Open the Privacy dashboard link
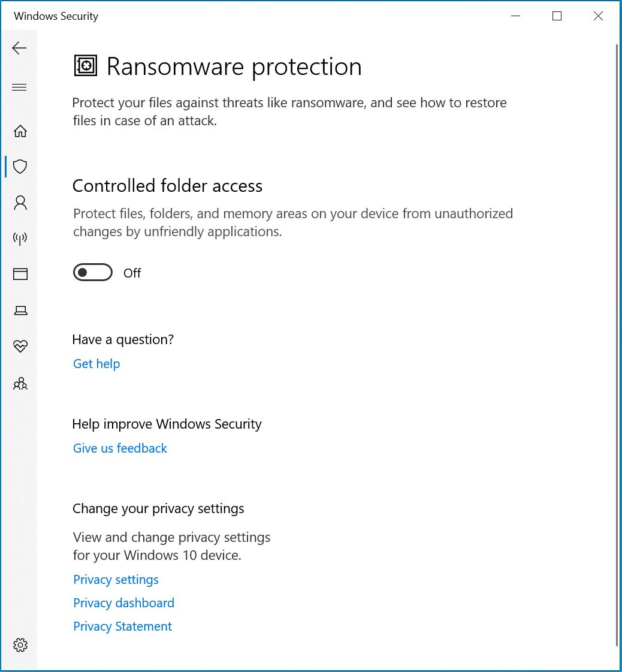622x672 pixels. 123,603
